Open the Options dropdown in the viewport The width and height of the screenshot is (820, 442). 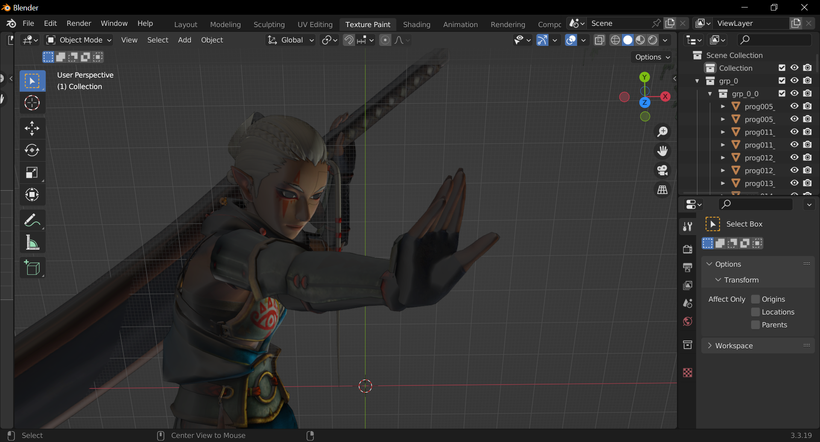coord(652,57)
